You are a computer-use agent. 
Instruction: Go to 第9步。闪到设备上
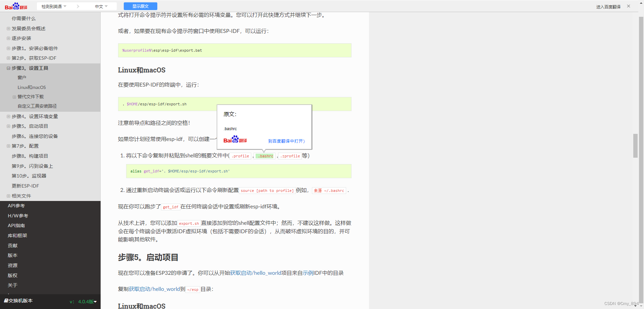32,166
